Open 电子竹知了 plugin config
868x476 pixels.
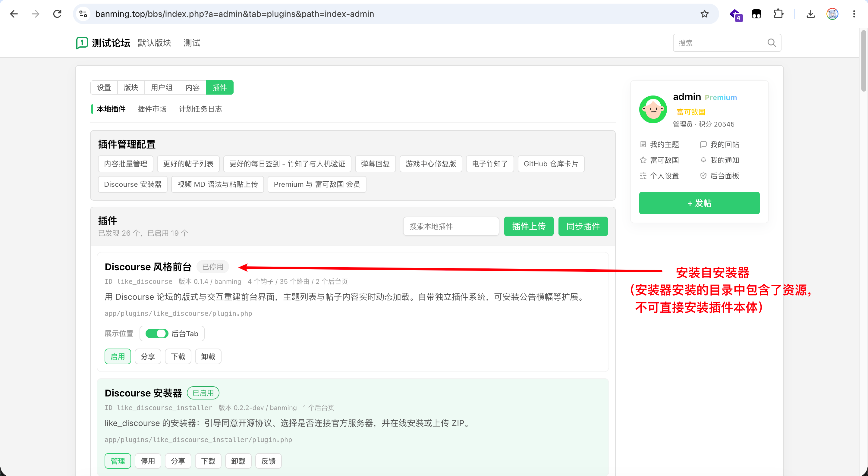490,164
